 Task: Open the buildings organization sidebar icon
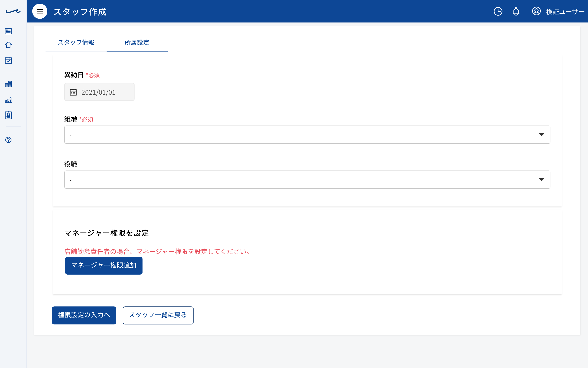(x=9, y=84)
